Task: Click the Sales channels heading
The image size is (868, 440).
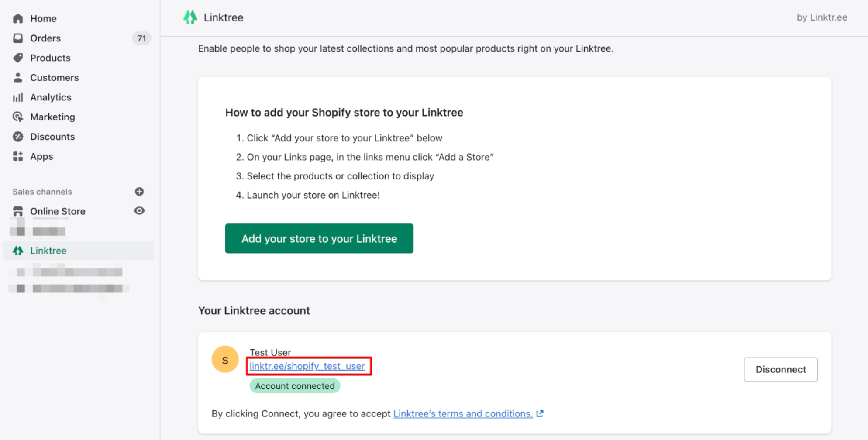Action: [42, 192]
